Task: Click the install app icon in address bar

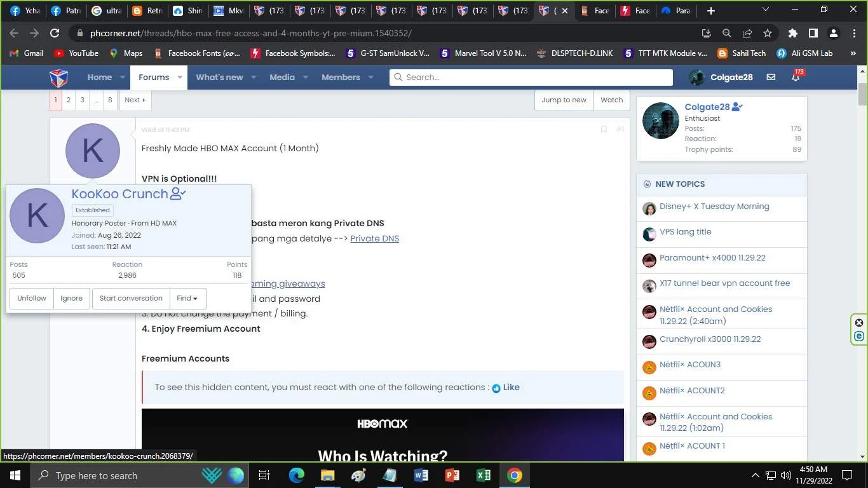Action: (x=706, y=33)
